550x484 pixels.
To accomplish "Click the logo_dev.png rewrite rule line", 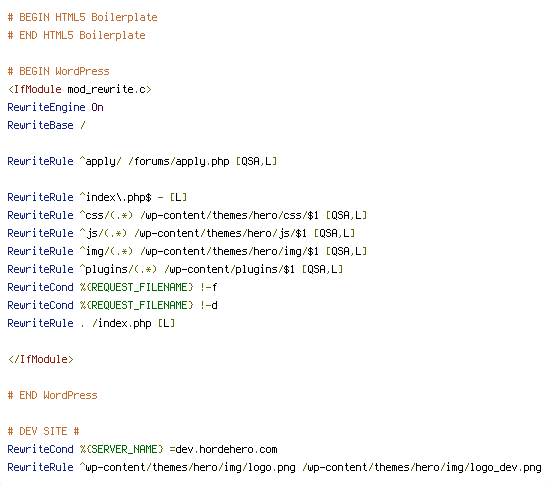I will coord(275,468).
